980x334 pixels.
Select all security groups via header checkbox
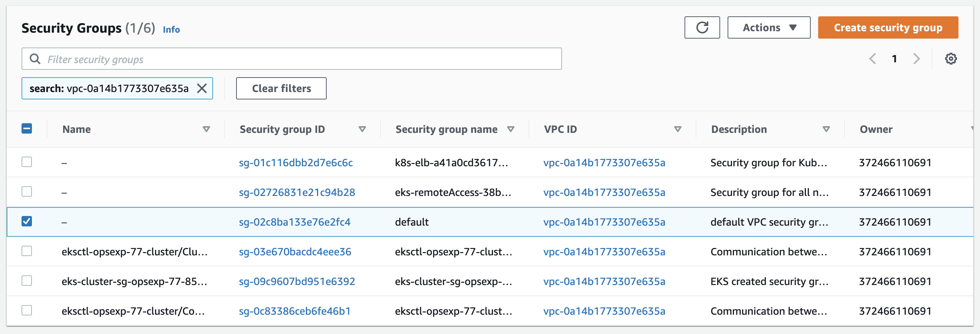[27, 129]
